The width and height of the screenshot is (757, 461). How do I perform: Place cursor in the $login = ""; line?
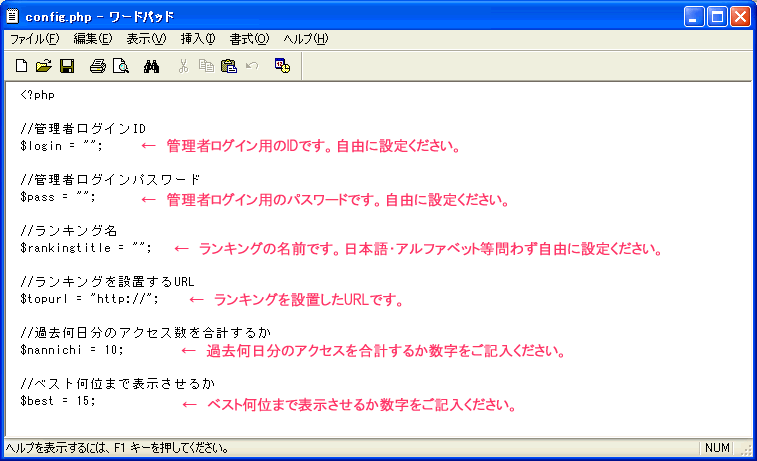61,146
